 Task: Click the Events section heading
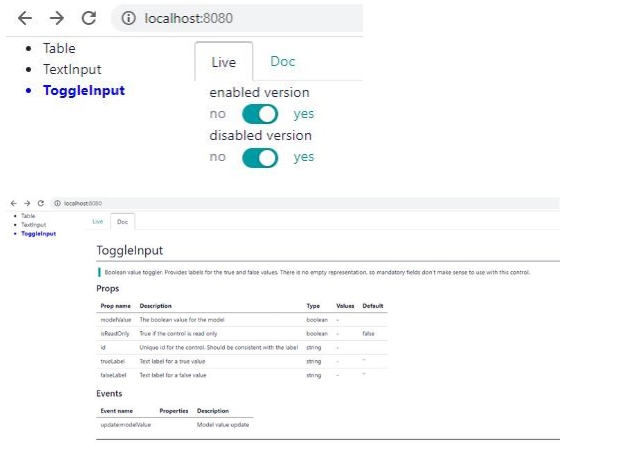109,393
